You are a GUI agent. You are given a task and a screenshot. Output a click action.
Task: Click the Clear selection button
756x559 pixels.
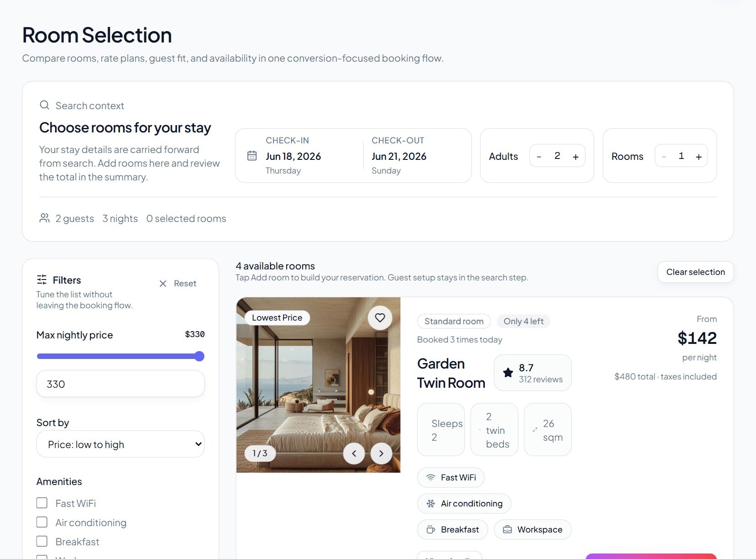pos(695,272)
